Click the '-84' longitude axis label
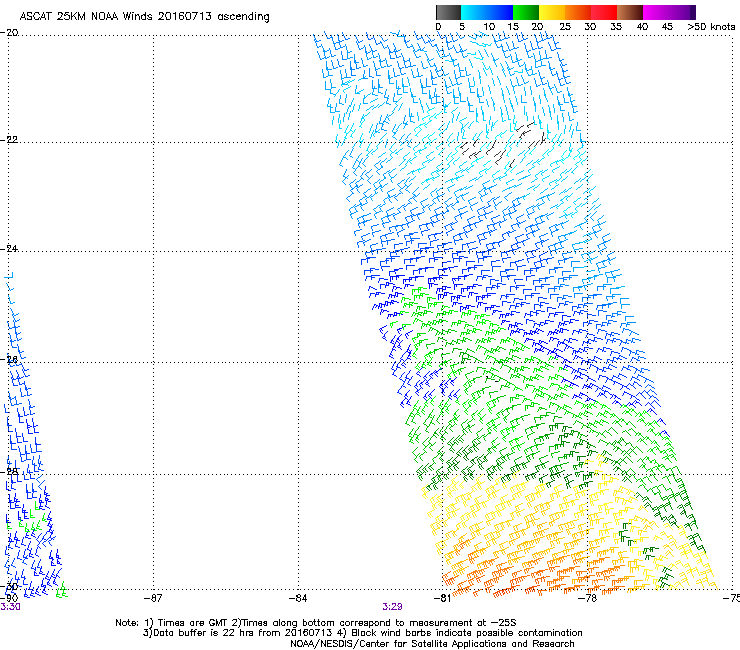The image size is (740, 650). click(x=298, y=599)
